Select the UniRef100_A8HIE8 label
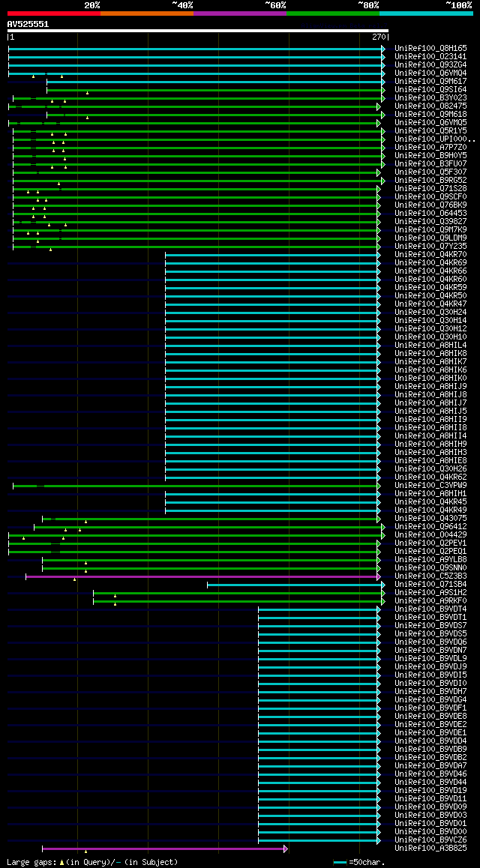 pos(430,461)
